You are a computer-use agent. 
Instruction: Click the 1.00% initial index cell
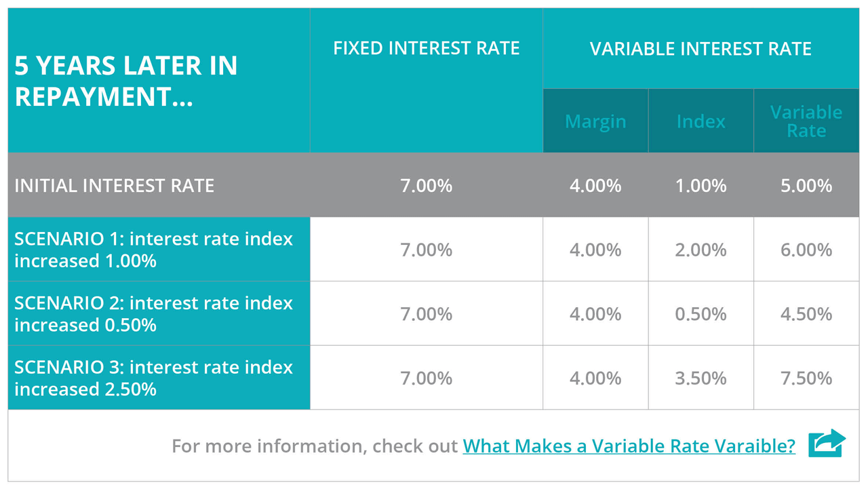pyautogui.click(x=701, y=186)
